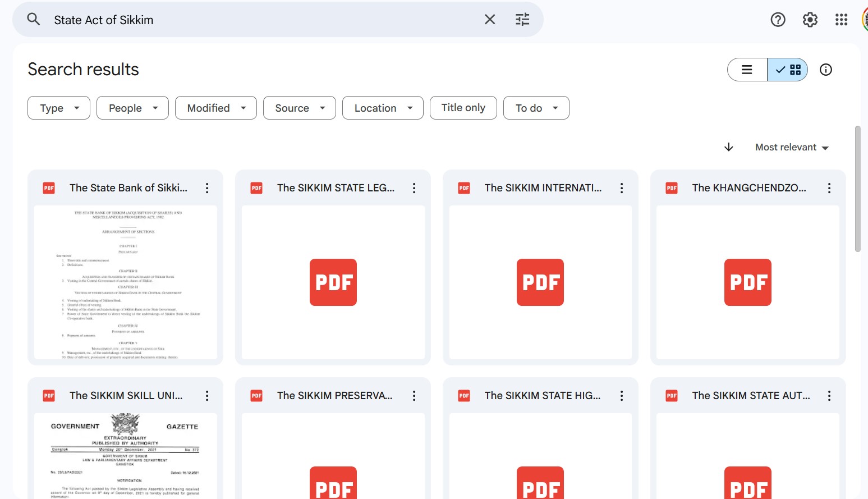This screenshot has width=868, height=499.
Task: Expand the Source filter dropdown
Action: pyautogui.click(x=300, y=108)
